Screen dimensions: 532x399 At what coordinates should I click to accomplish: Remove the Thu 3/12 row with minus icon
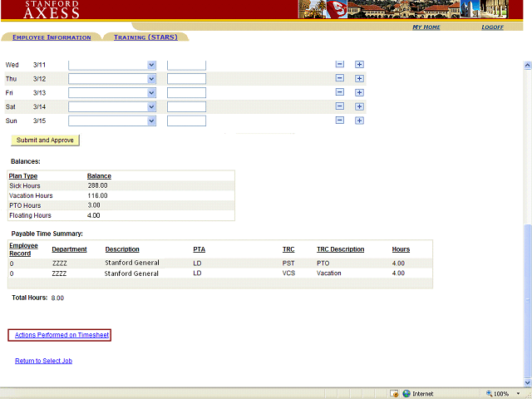[x=339, y=79]
